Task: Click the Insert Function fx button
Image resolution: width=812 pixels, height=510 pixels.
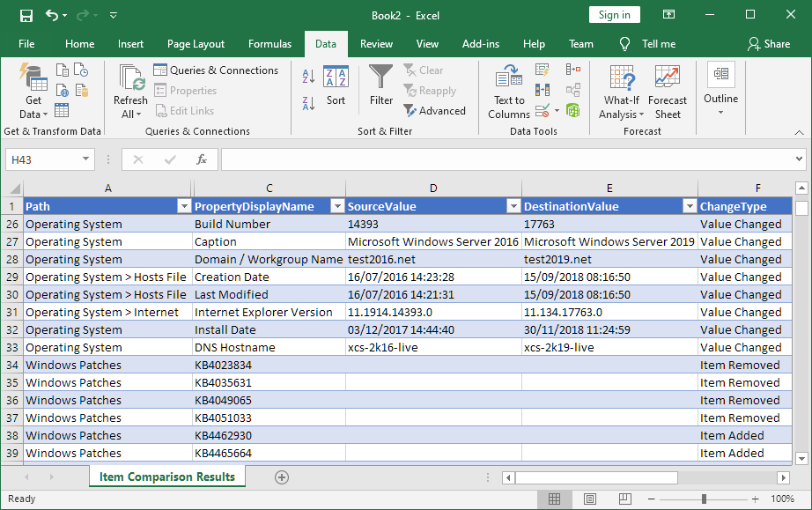Action: pyautogui.click(x=202, y=159)
